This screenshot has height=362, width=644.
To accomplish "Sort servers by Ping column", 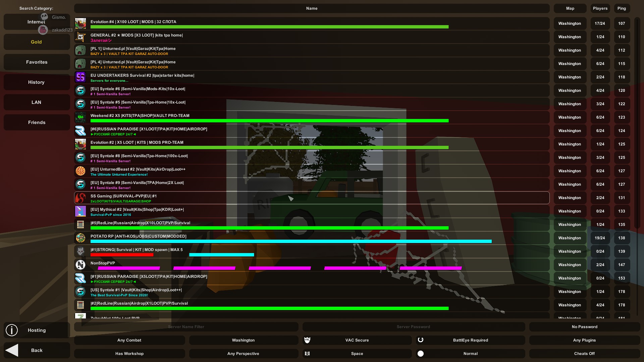I will click(622, 8).
